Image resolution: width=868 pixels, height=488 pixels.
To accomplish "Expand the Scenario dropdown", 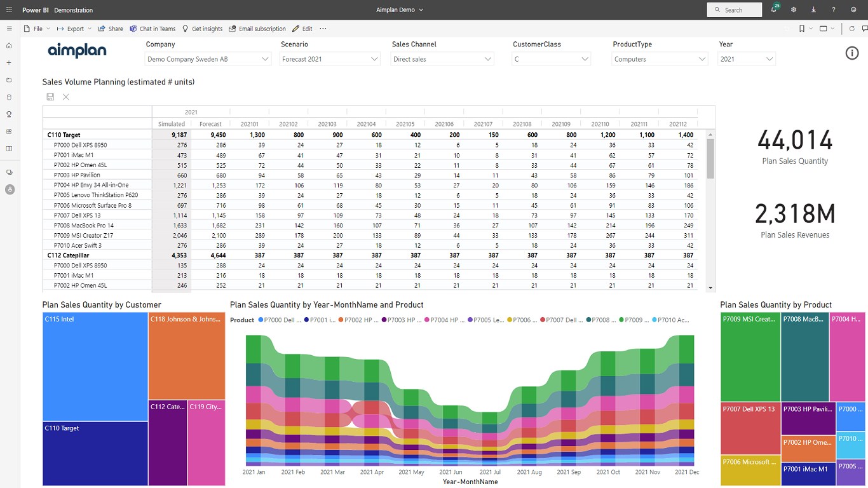I will (x=330, y=59).
